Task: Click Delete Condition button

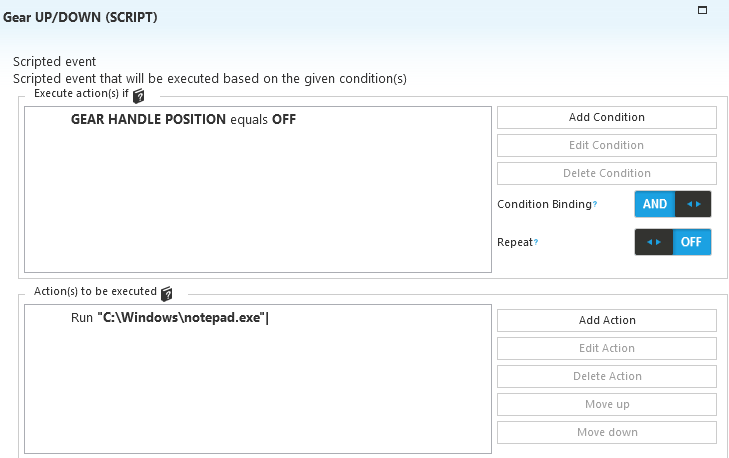Action: 607,173
